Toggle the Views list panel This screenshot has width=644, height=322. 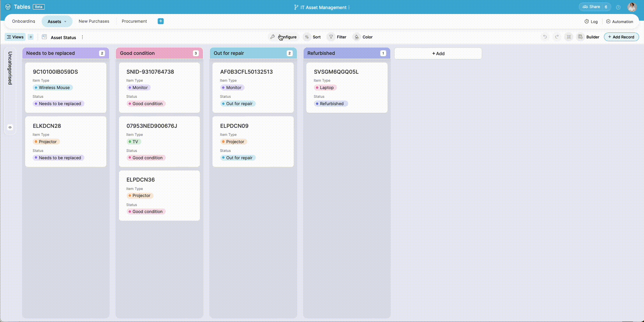pyautogui.click(x=15, y=37)
